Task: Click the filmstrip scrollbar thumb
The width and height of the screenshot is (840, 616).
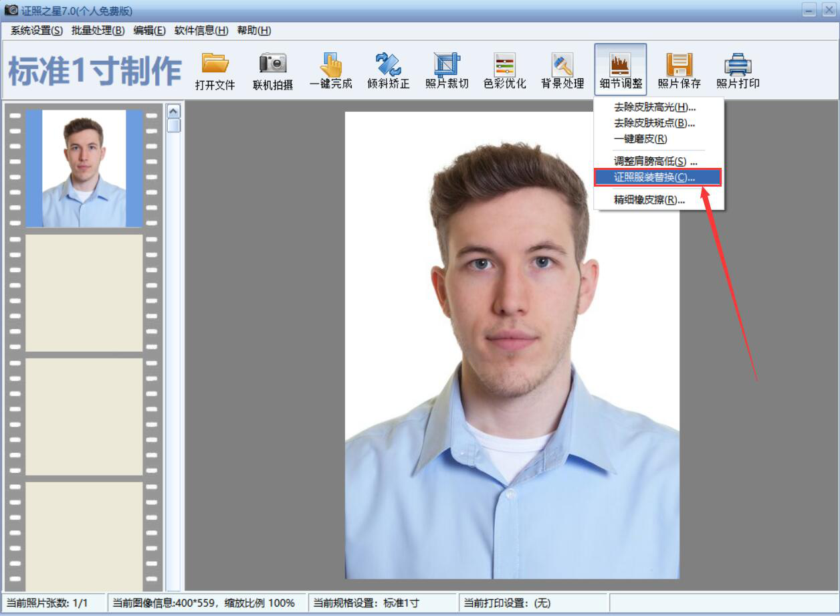Action: coord(174,126)
